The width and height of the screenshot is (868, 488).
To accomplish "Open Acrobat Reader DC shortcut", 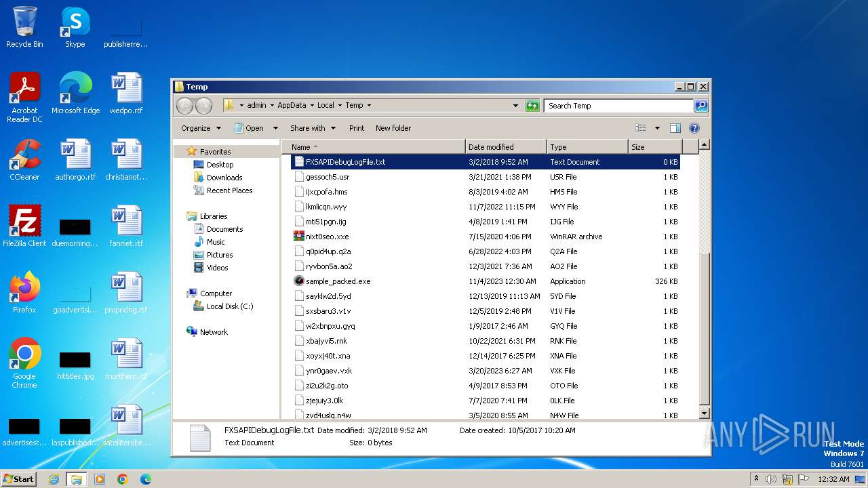I will point(24,97).
